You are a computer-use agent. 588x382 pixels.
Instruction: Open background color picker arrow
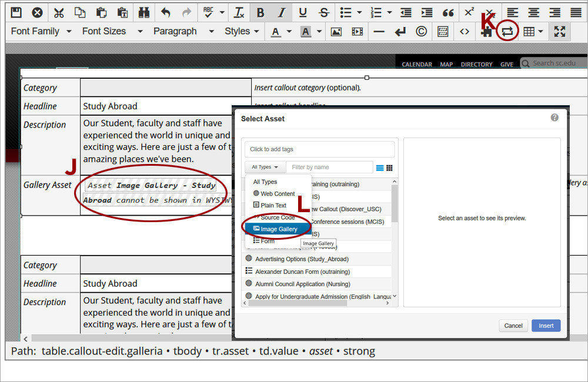click(319, 32)
